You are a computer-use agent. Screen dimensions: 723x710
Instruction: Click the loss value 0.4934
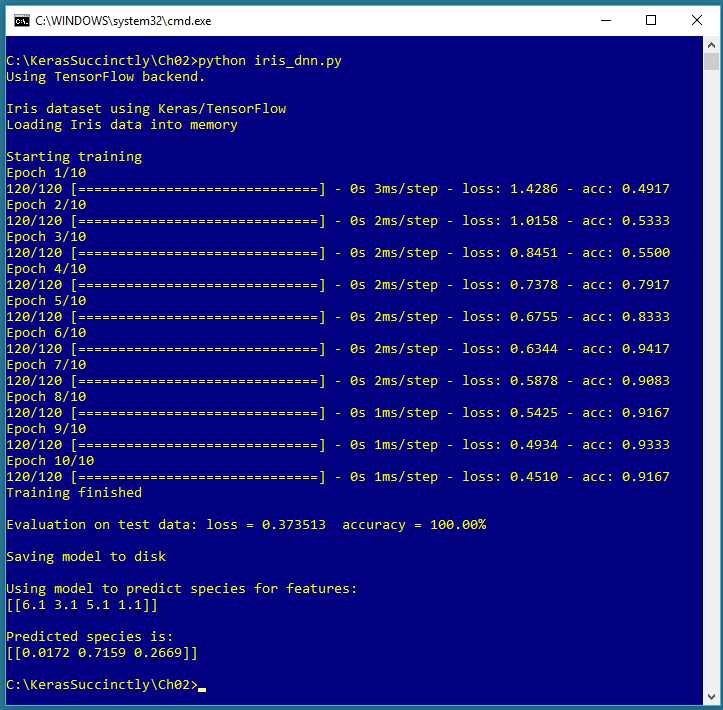pos(533,445)
